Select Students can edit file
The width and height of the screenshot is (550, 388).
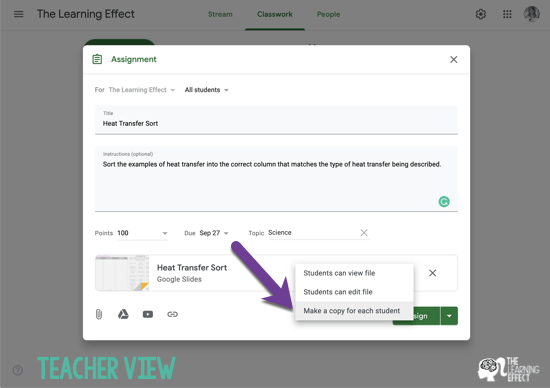coord(354,292)
